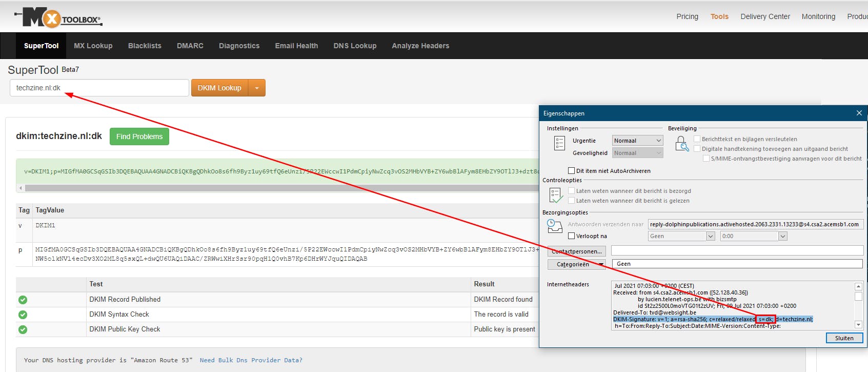This screenshot has width=868, height=372.
Task: Expand the DKIM Lookup split-button arrow
Action: (257, 88)
